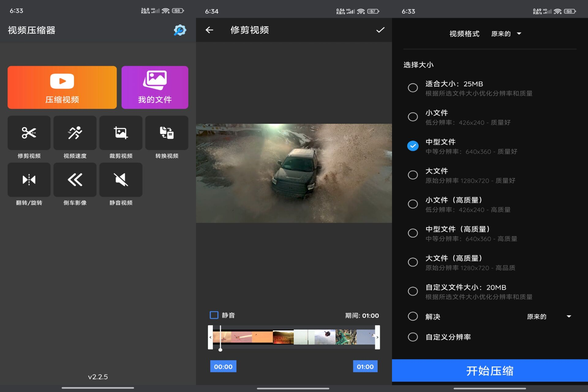Open the 翻转/旋转 flip tool
The width and height of the screenshot is (588, 392).
pyautogui.click(x=29, y=180)
